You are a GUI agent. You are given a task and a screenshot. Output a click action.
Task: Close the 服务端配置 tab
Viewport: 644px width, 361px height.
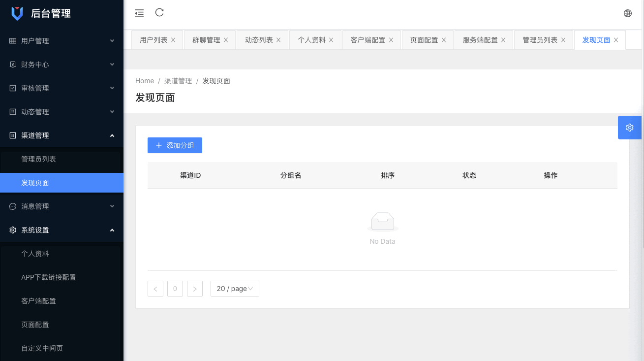503,40
